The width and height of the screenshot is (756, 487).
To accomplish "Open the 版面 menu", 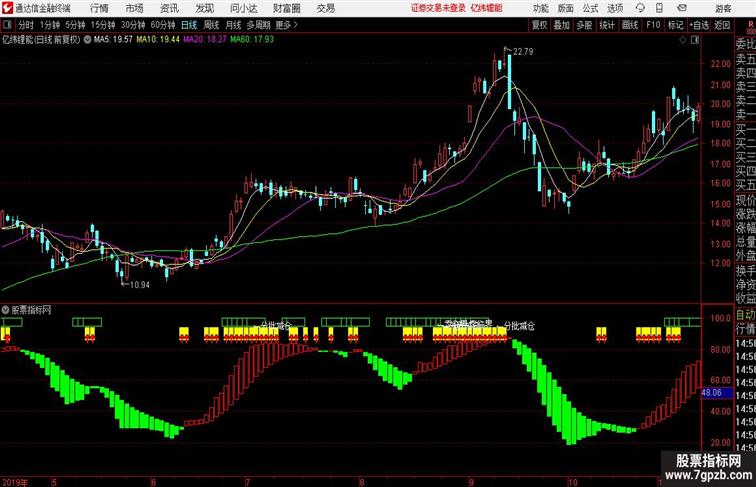I will [x=566, y=8].
